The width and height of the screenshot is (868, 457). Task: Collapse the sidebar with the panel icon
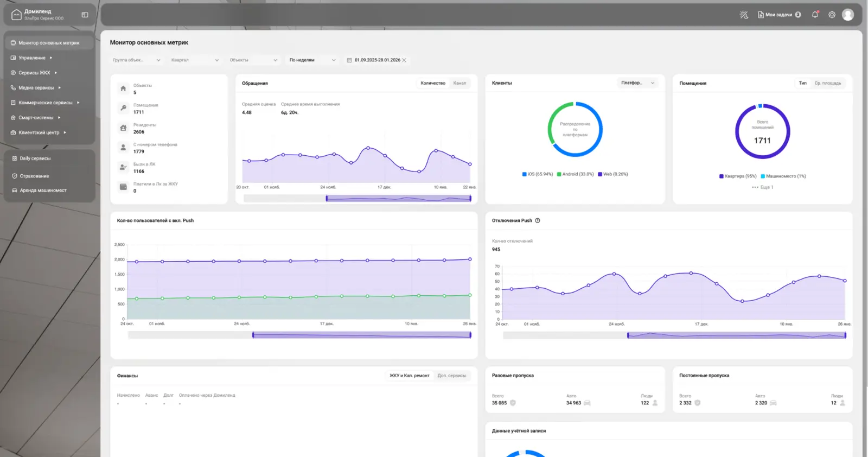(85, 15)
